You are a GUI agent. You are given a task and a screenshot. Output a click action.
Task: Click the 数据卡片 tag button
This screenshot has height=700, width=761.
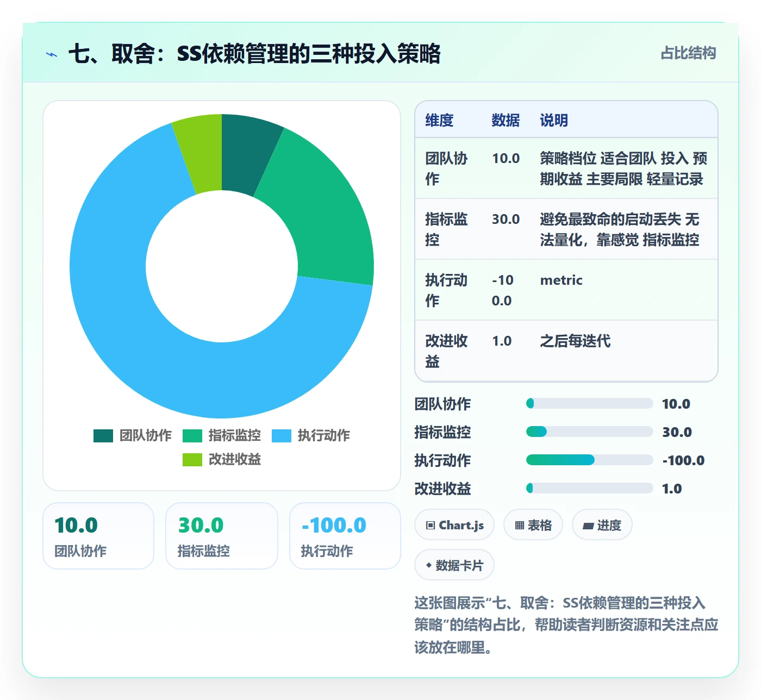(x=454, y=565)
